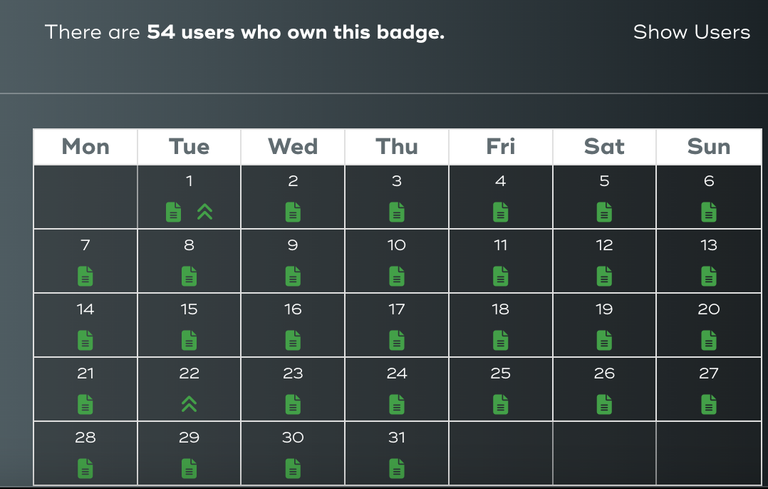Click the document icon on day 28
Screen dimensions: 768x489
click(x=85, y=468)
